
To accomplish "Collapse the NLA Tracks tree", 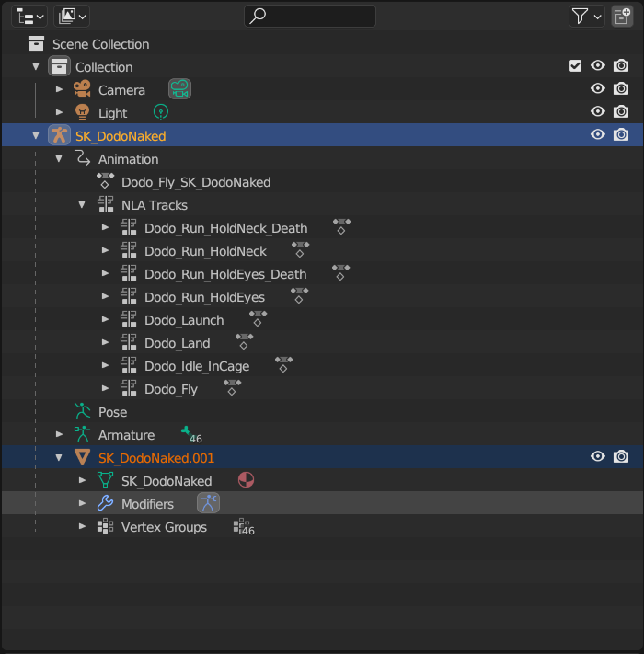I will coord(82,205).
